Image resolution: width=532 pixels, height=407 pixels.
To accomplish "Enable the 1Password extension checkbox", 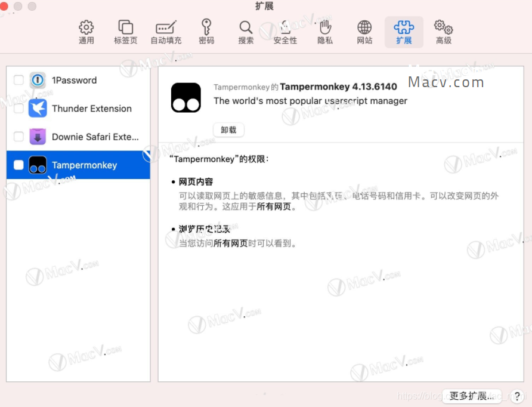I will point(18,80).
